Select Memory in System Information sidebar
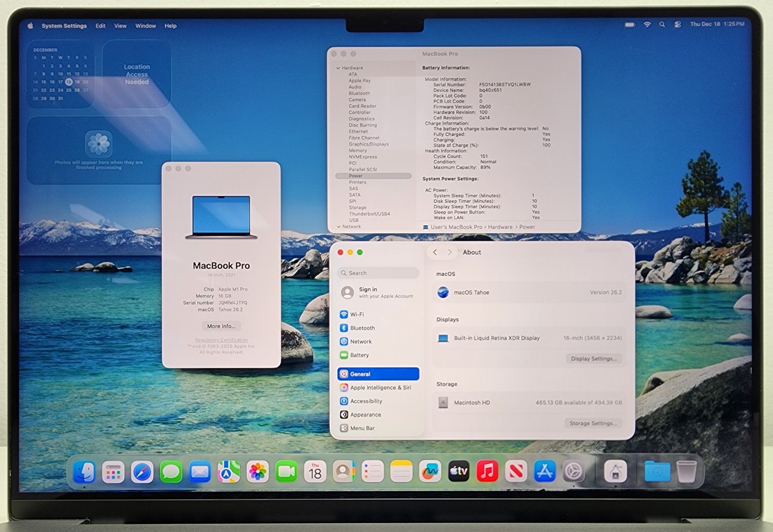Image resolution: width=773 pixels, height=532 pixels. click(x=358, y=150)
